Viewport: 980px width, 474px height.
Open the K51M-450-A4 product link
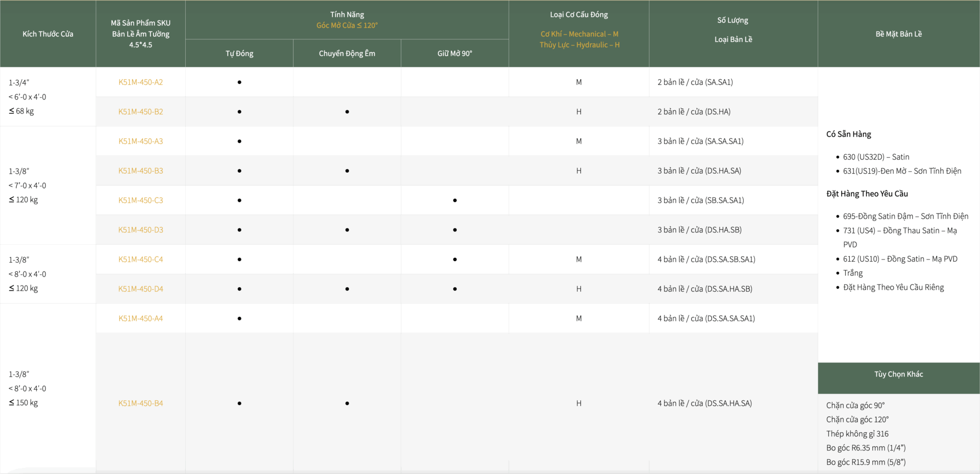(x=140, y=319)
